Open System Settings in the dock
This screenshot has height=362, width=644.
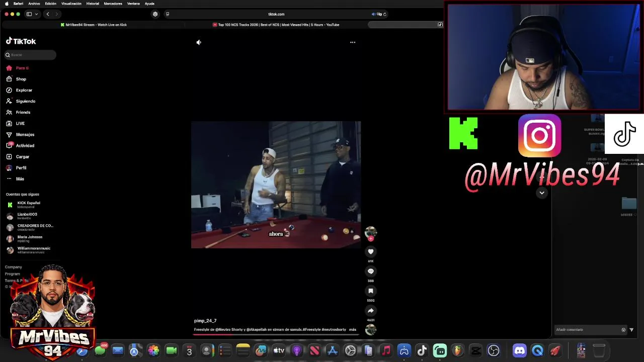[x=350, y=350]
